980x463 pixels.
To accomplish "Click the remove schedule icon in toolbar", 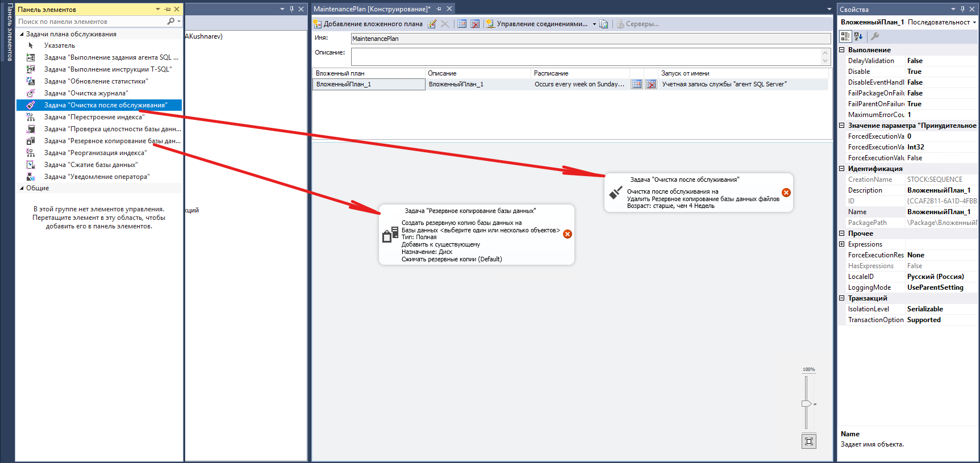I will [x=475, y=24].
